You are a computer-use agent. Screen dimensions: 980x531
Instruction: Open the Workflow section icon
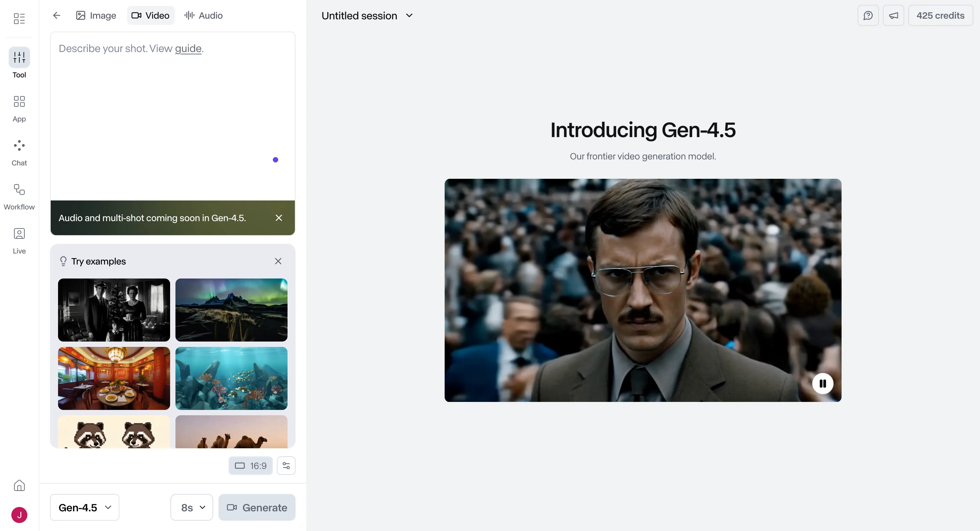19,189
